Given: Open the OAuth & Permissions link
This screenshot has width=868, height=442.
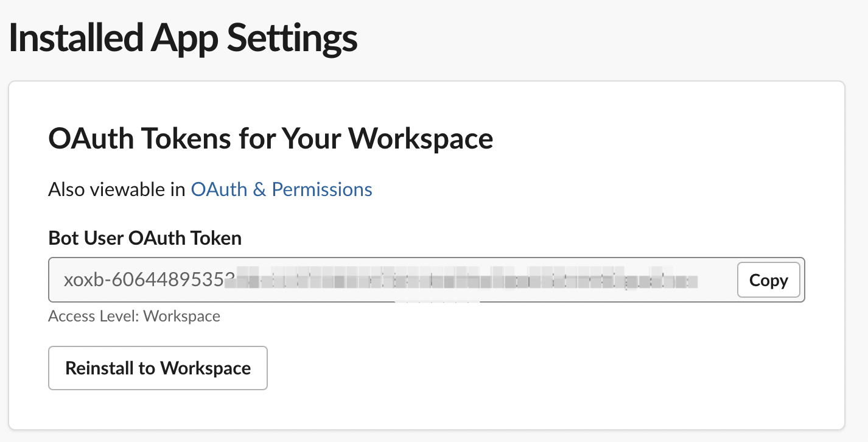Looking at the screenshot, I should [281, 189].
